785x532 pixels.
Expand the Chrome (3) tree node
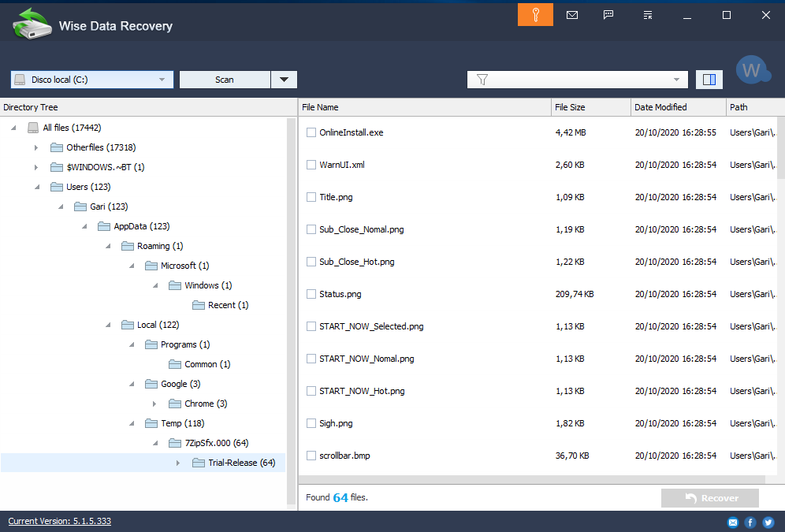(x=154, y=404)
